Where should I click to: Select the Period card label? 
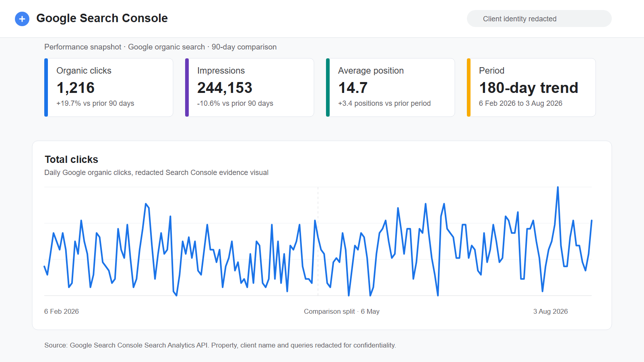[x=491, y=71]
